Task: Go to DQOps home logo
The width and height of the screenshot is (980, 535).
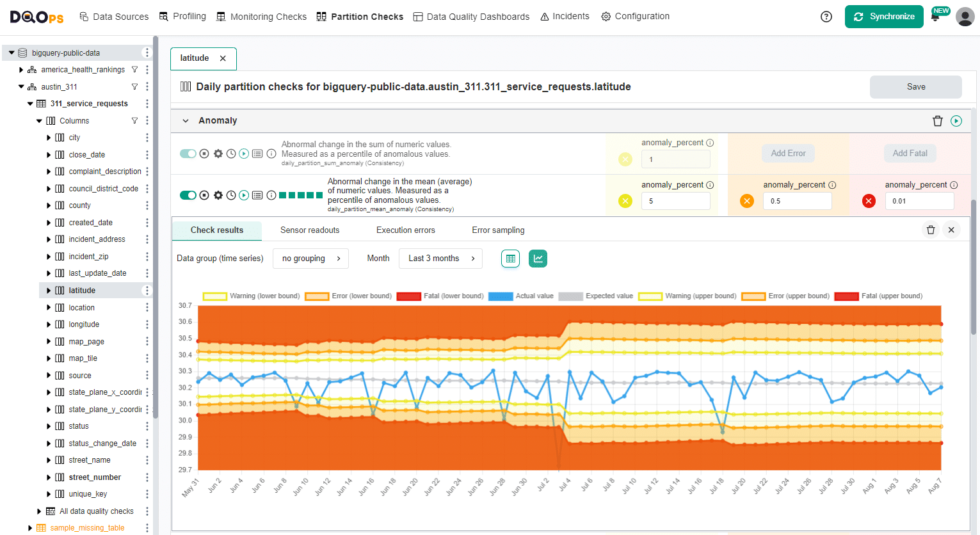Action: click(x=36, y=17)
